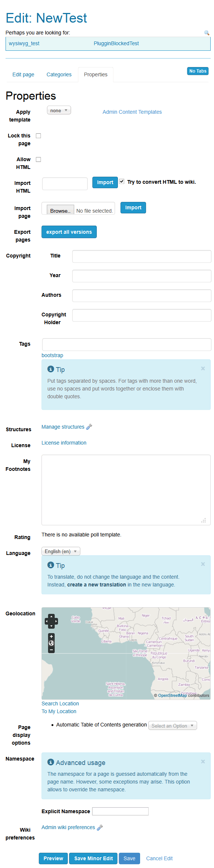Viewport: 214px width, 868px height.
Task: Click the Save Minor Edit button
Action: tap(94, 858)
